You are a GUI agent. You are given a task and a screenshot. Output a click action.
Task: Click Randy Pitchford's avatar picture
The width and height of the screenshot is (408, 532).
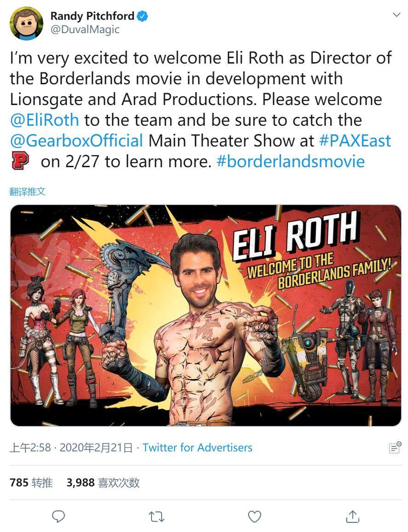26,23
